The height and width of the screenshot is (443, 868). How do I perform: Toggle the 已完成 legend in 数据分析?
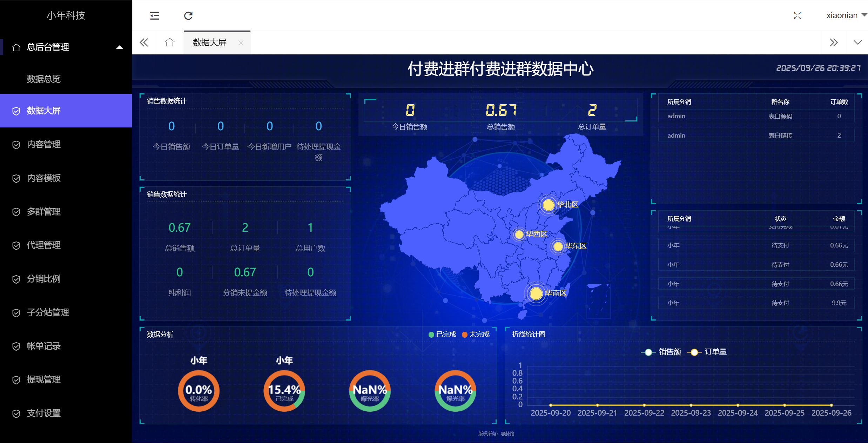pos(442,334)
